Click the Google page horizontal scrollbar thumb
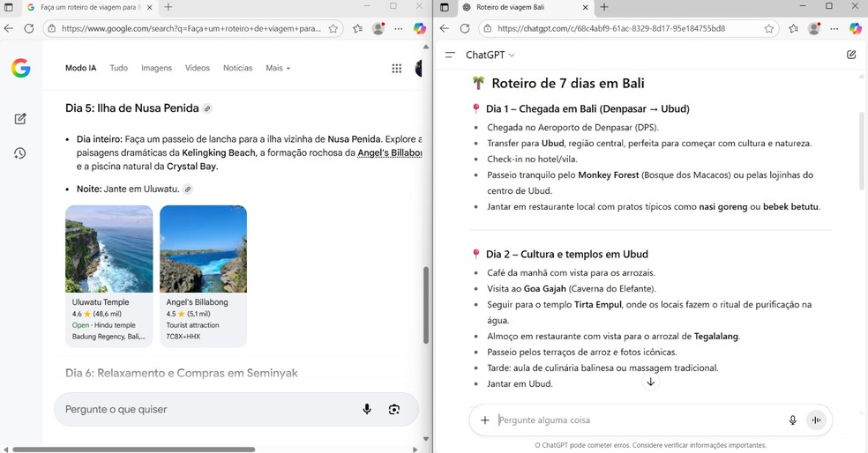Viewport: 868px width, 453px height. pyautogui.click(x=133, y=449)
